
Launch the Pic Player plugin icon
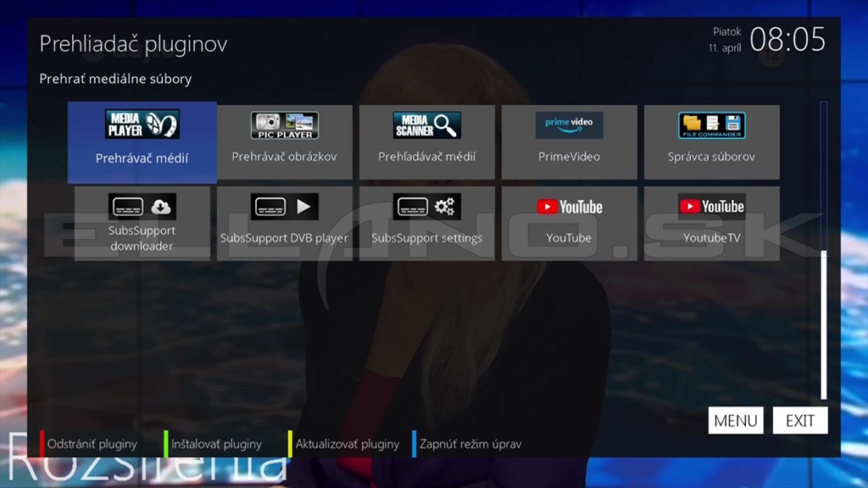(x=284, y=125)
